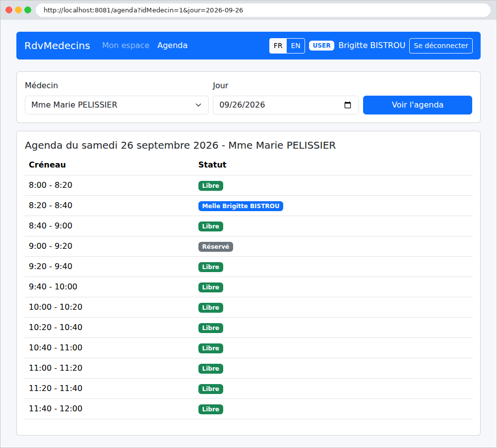Click the 9:00 - 9:20 time slot text
Image resolution: width=497 pixels, height=448 pixels.
point(51,246)
